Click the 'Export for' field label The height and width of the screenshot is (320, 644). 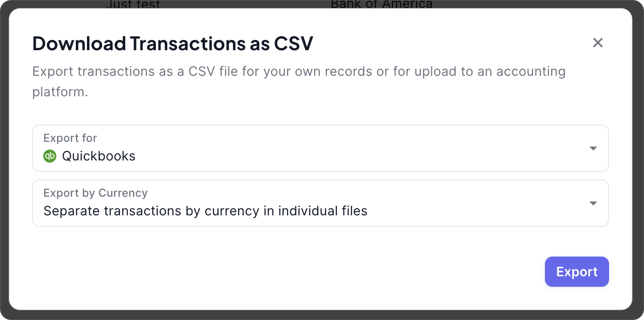click(x=70, y=138)
